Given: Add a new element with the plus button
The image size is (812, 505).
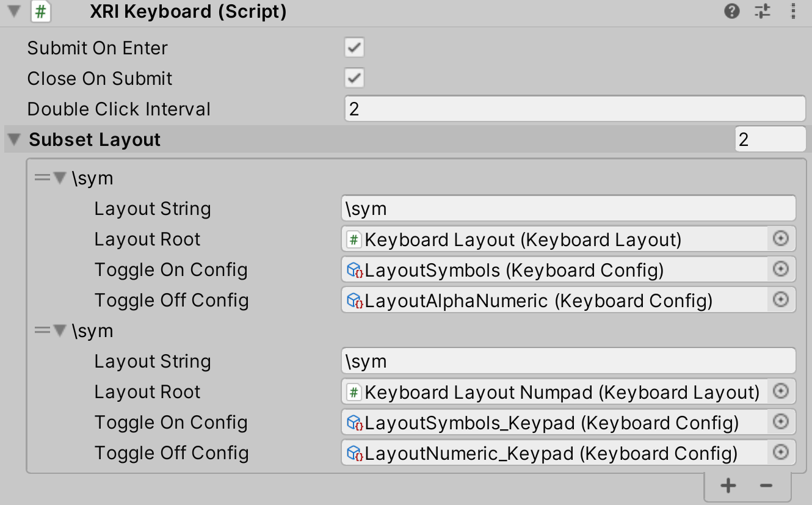Looking at the screenshot, I should click(728, 485).
